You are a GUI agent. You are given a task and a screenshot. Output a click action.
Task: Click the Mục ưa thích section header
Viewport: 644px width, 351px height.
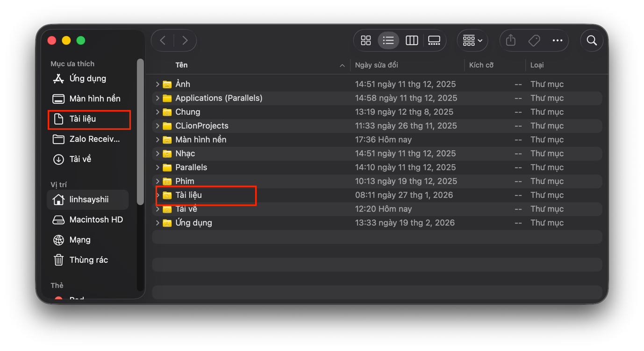click(72, 64)
